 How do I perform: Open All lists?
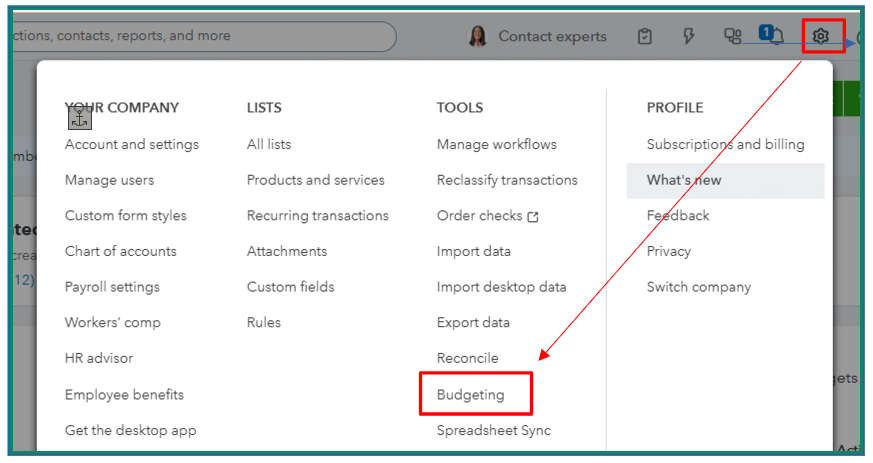pyautogui.click(x=269, y=145)
